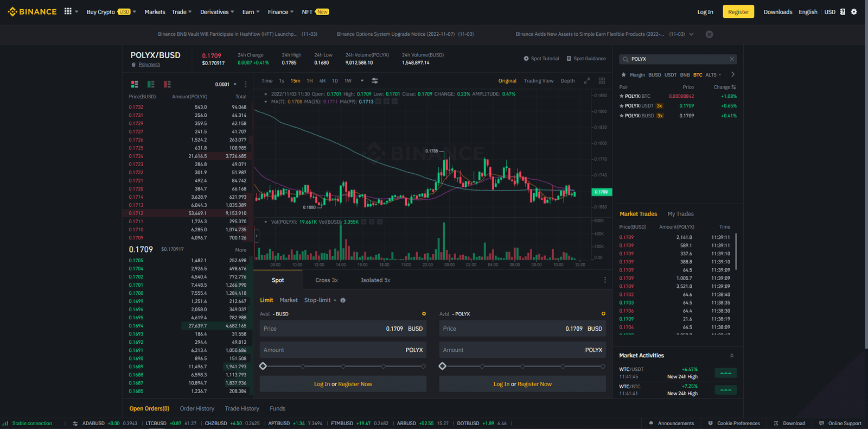The image size is (868, 429).
Task: Open My Trades tab
Action: [x=680, y=214]
